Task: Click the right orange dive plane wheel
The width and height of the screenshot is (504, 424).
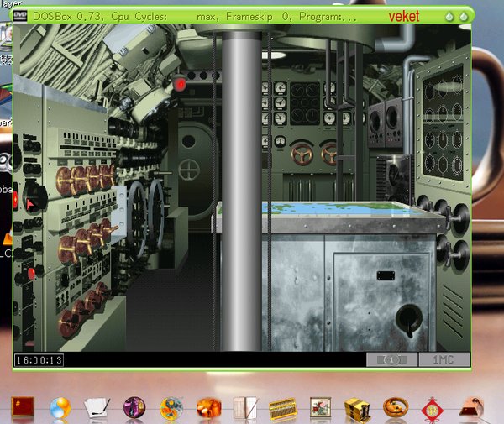Action: click(330, 154)
